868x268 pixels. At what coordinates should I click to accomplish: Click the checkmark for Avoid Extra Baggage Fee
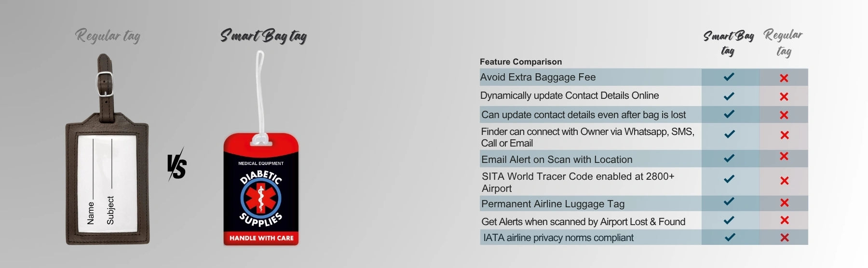[729, 77]
